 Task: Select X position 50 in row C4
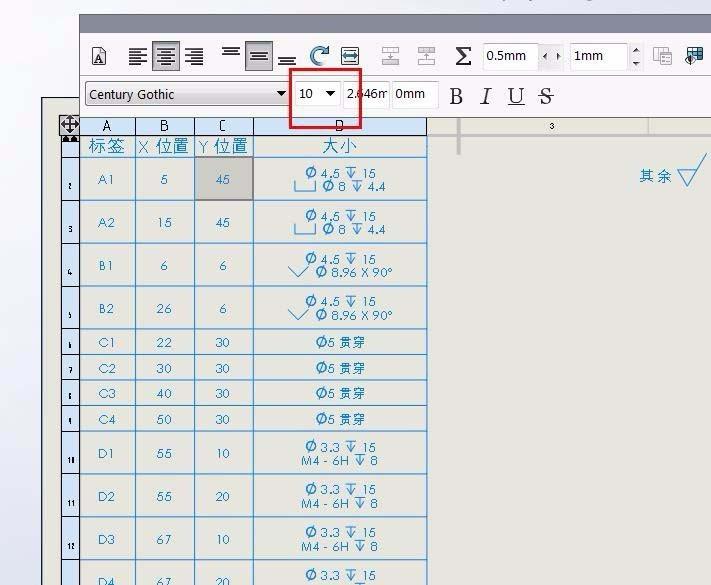[165, 419]
